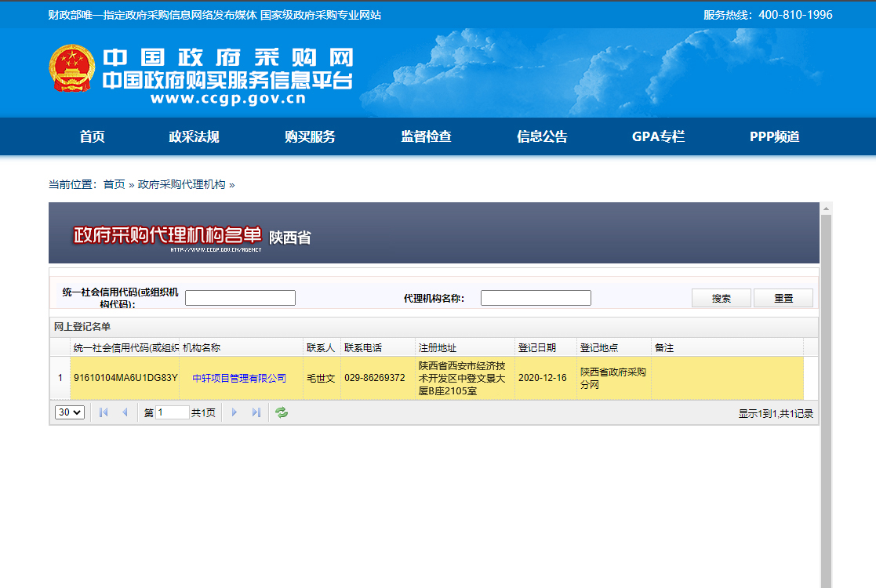The height and width of the screenshot is (588, 876).
Task: Open 政采法规 navigation menu item
Action: [x=194, y=136]
